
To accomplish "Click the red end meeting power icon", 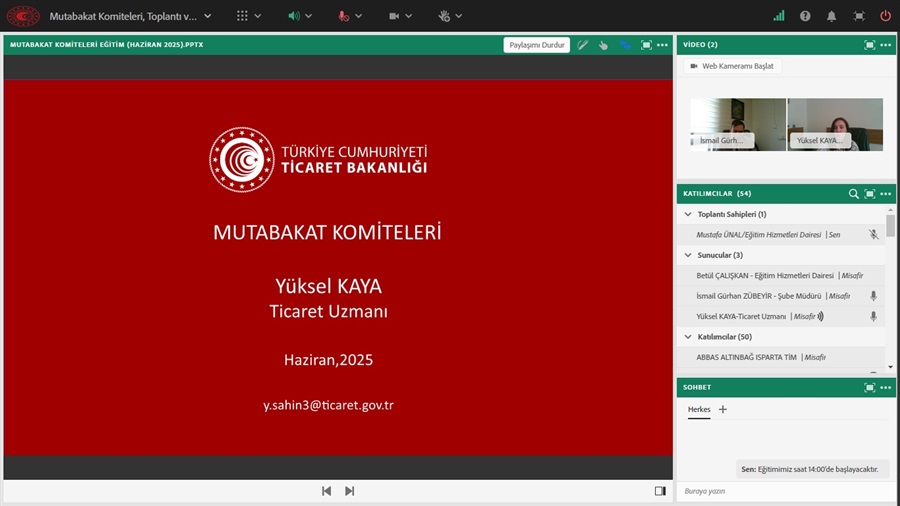I will (x=885, y=16).
